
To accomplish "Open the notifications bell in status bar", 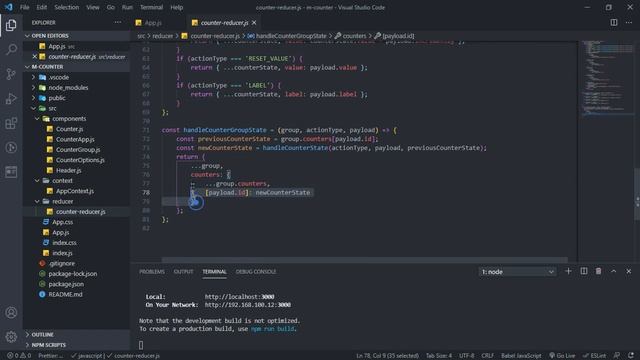I will tap(631, 356).
